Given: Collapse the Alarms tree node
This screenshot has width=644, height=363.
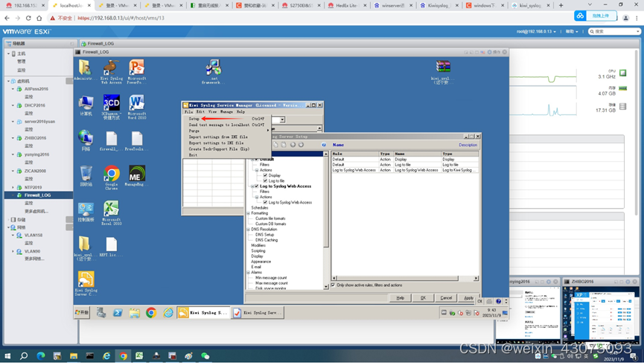Looking at the screenshot, I should 249,272.
